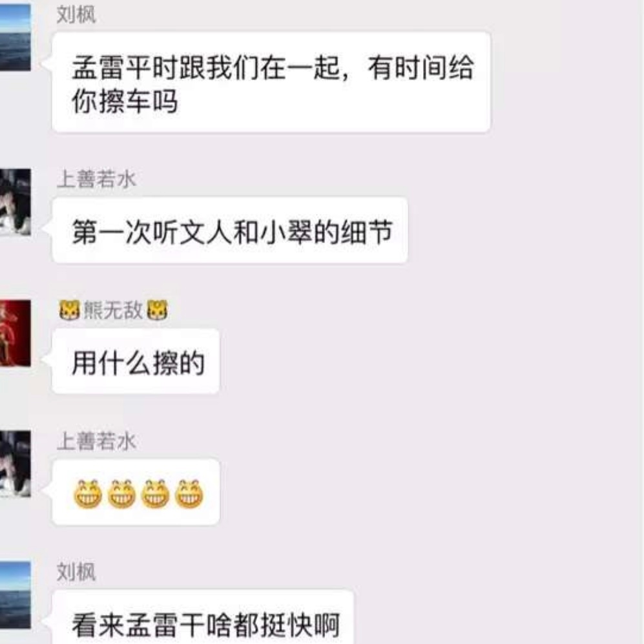Viewport: 644px width, 644px height.
Task: Select the message 第一次听文人和小翠的细节
Action: 230,231
